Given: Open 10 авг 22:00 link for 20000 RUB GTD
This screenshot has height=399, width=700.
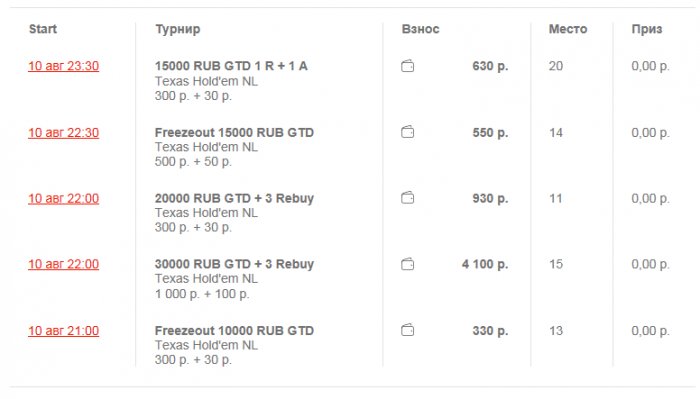Looking at the screenshot, I should click(x=63, y=198).
